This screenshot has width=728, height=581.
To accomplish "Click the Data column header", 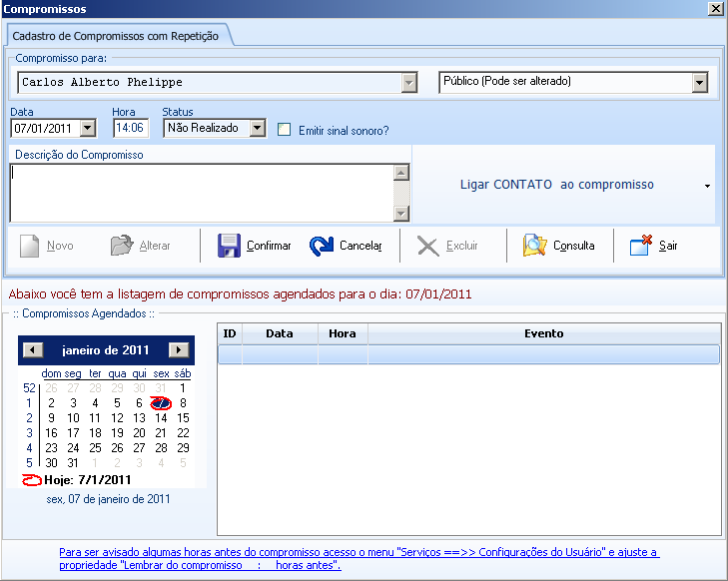I will [280, 333].
